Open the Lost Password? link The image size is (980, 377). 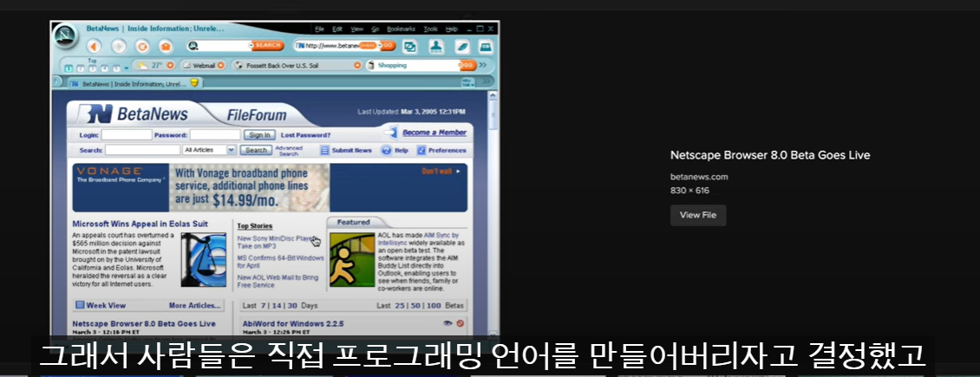305,135
